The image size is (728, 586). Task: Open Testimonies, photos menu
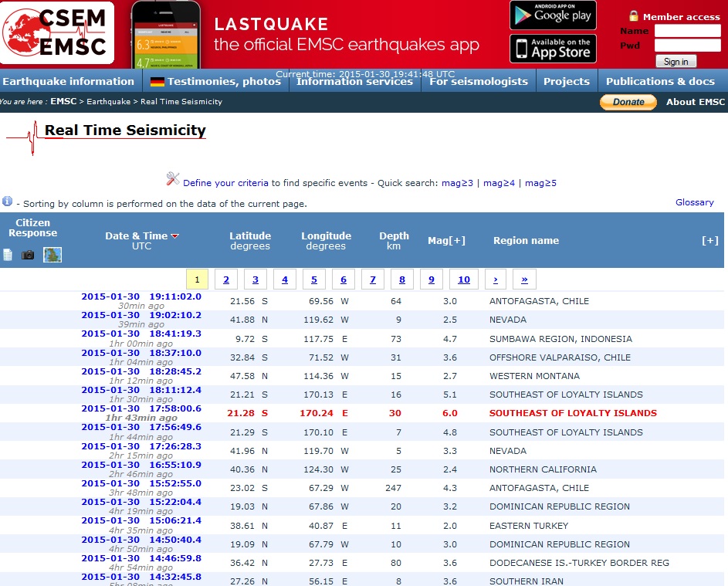[x=224, y=81]
